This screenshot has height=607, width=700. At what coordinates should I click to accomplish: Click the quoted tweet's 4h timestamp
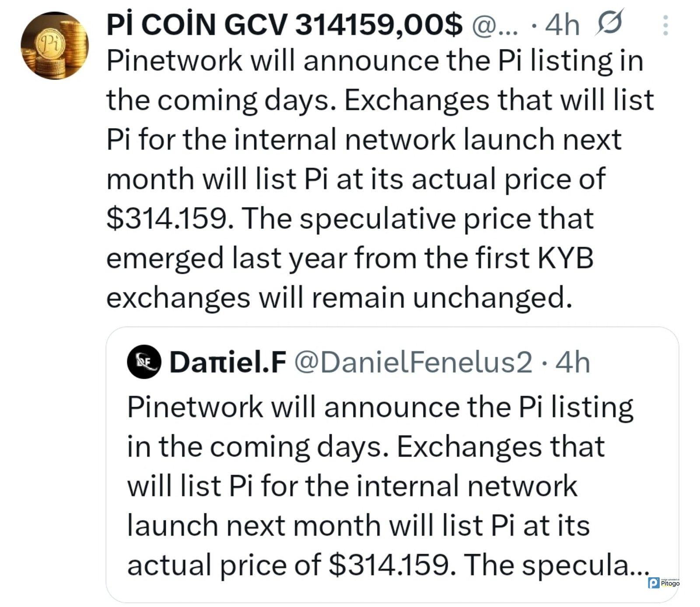click(572, 363)
